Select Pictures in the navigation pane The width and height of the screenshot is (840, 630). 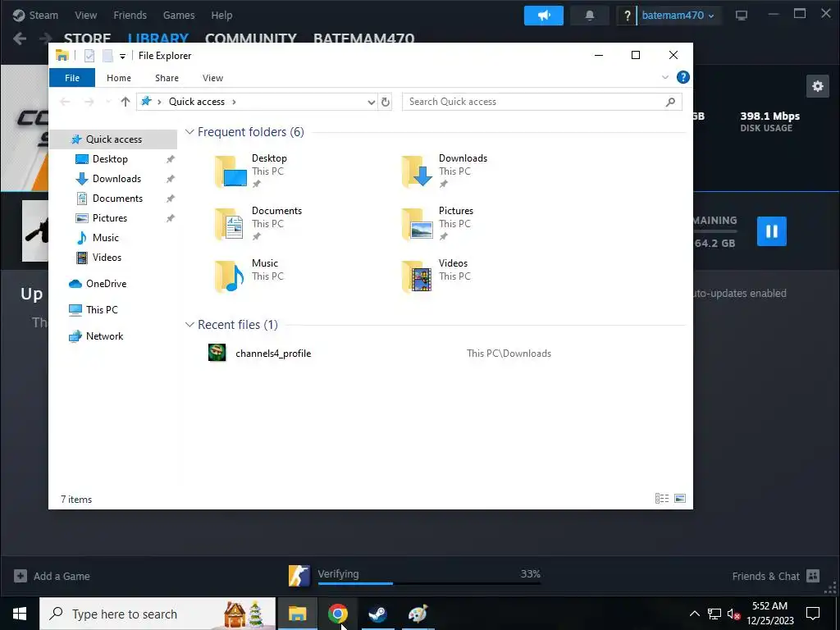click(110, 218)
